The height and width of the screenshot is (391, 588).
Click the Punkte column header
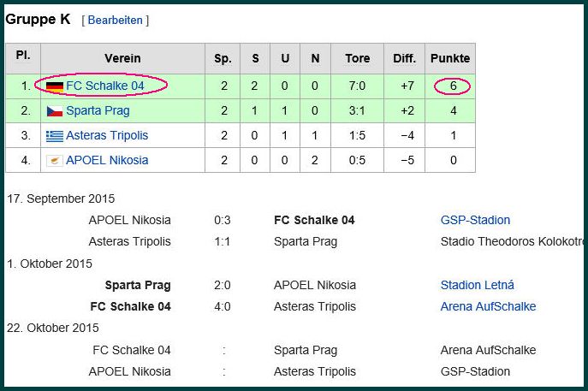(x=450, y=58)
